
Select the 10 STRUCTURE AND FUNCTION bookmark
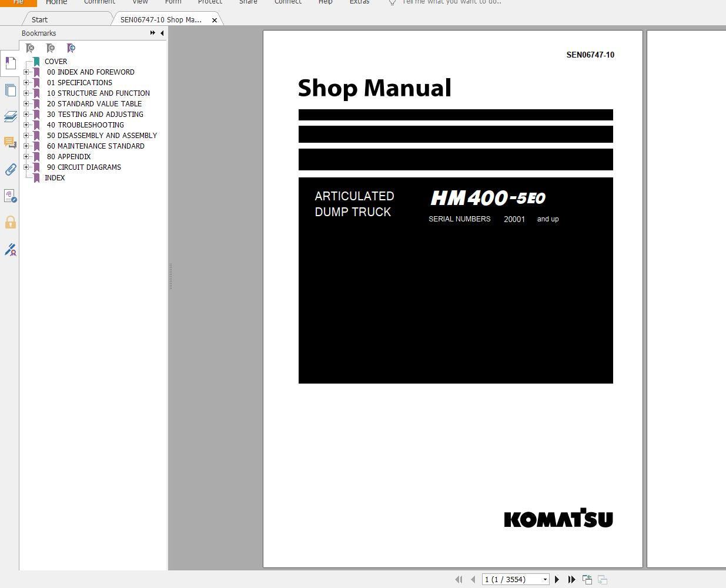pyautogui.click(x=98, y=93)
